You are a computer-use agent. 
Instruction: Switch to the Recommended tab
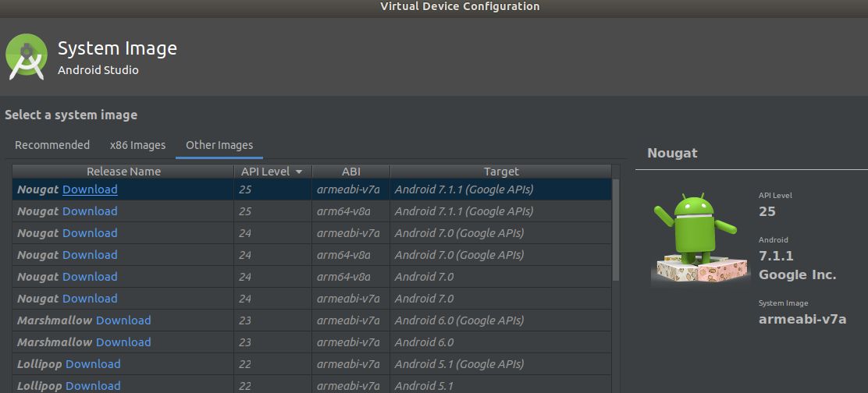(x=52, y=145)
